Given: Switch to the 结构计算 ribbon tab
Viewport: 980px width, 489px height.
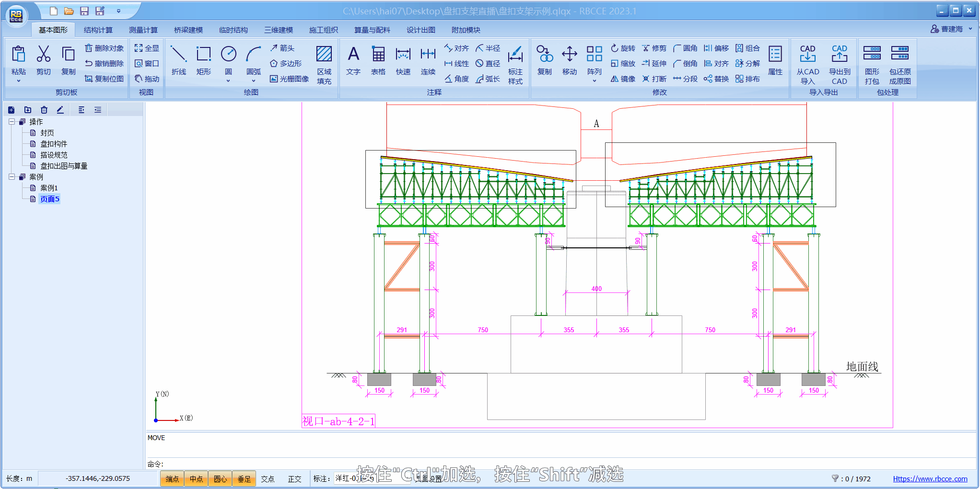Looking at the screenshot, I should pos(98,30).
